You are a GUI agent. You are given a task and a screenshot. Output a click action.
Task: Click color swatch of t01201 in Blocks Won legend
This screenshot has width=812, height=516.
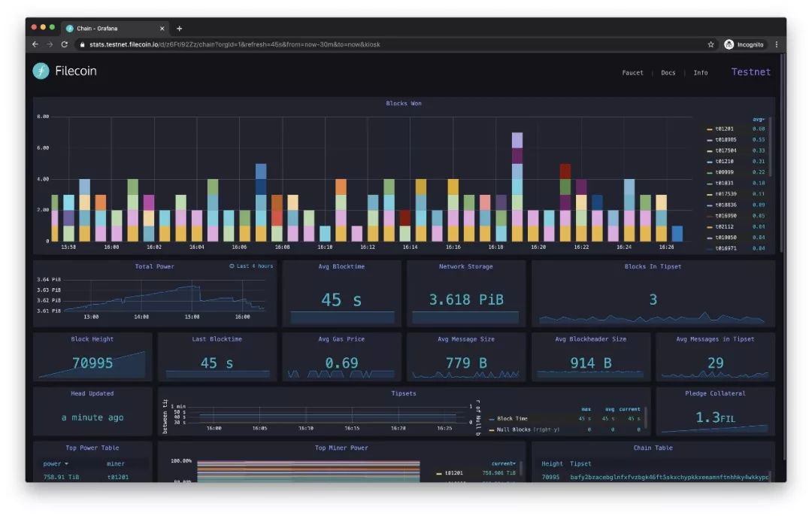pos(710,129)
